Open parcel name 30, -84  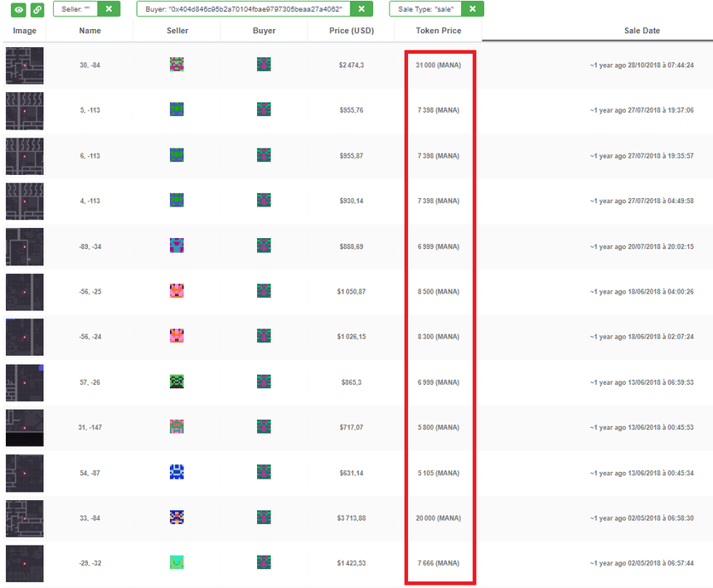point(90,65)
